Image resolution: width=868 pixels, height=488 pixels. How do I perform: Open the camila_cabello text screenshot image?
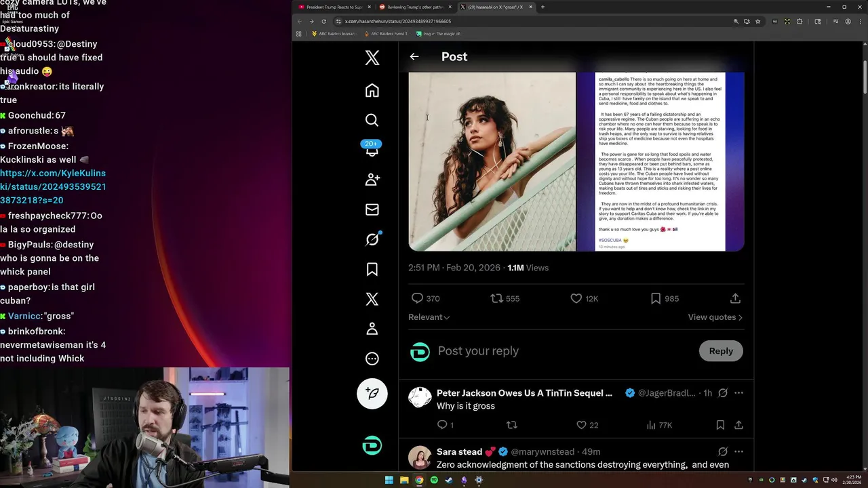coord(660,161)
